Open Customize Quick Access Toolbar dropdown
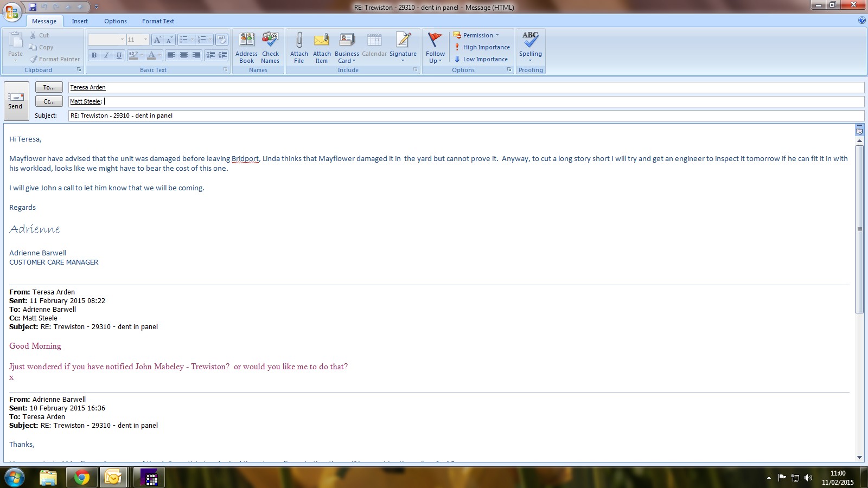The width and height of the screenshot is (868, 488). (x=96, y=7)
